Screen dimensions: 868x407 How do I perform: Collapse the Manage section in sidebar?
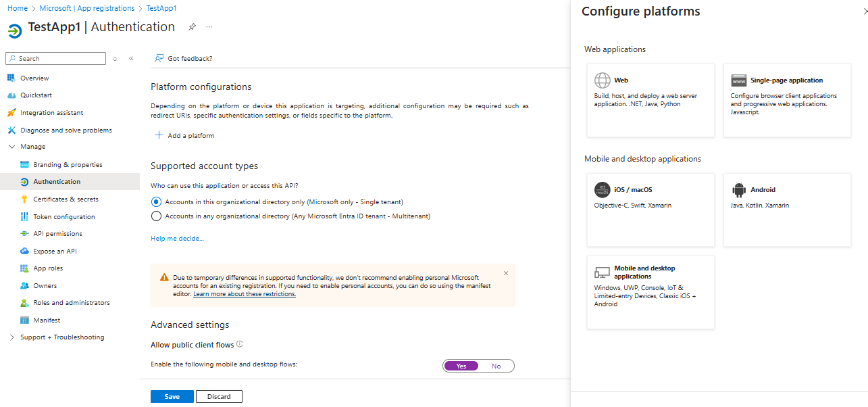12,147
